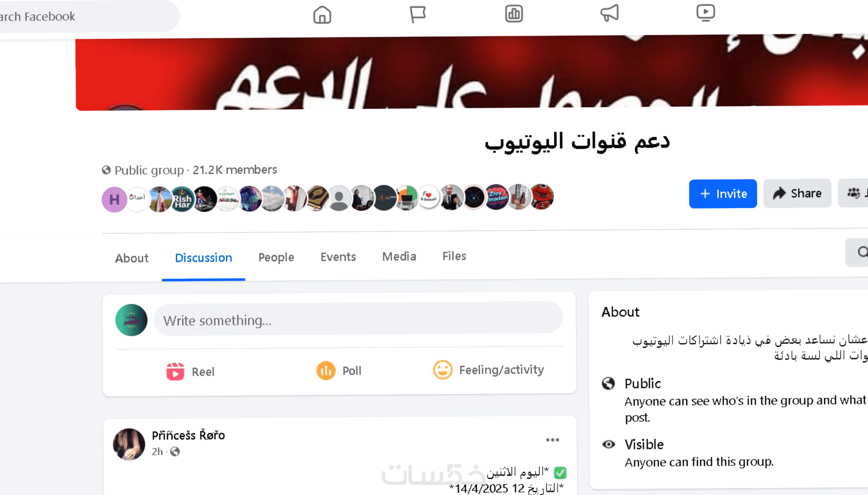Open the Video play icon
Viewport: 868px width, 495px height.
[x=706, y=12]
